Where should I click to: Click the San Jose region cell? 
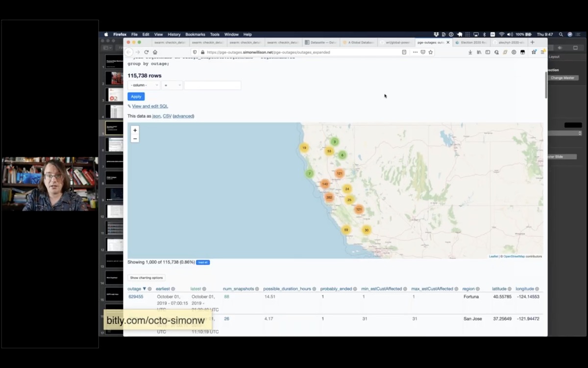(473, 319)
